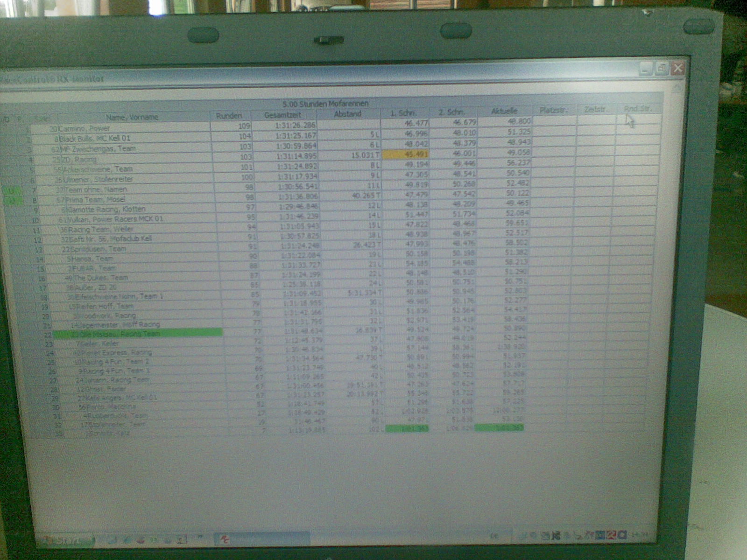Select the Abstand column header
747x560 pixels.
point(348,114)
